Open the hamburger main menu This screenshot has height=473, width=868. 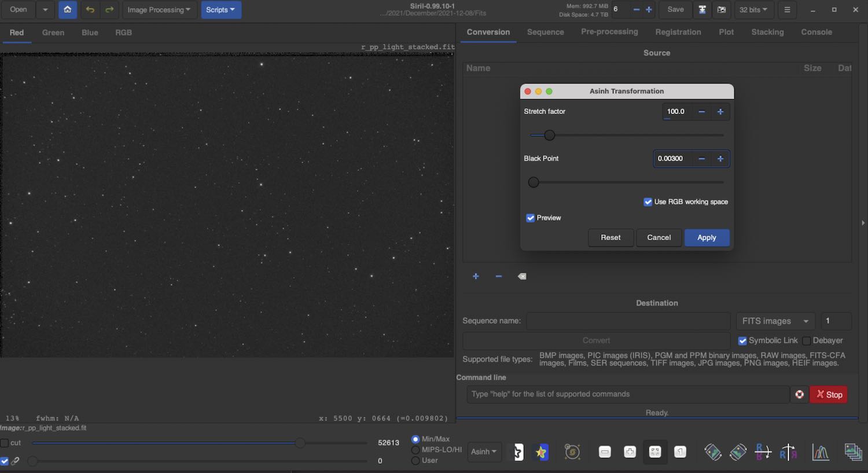coord(787,10)
